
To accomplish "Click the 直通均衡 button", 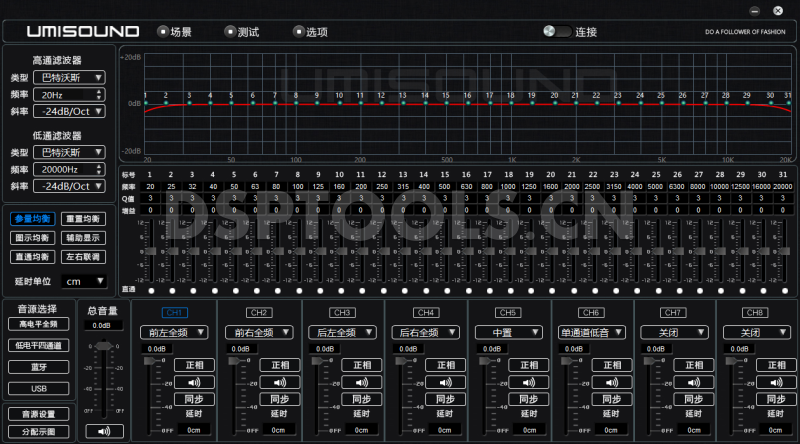I will [x=33, y=257].
